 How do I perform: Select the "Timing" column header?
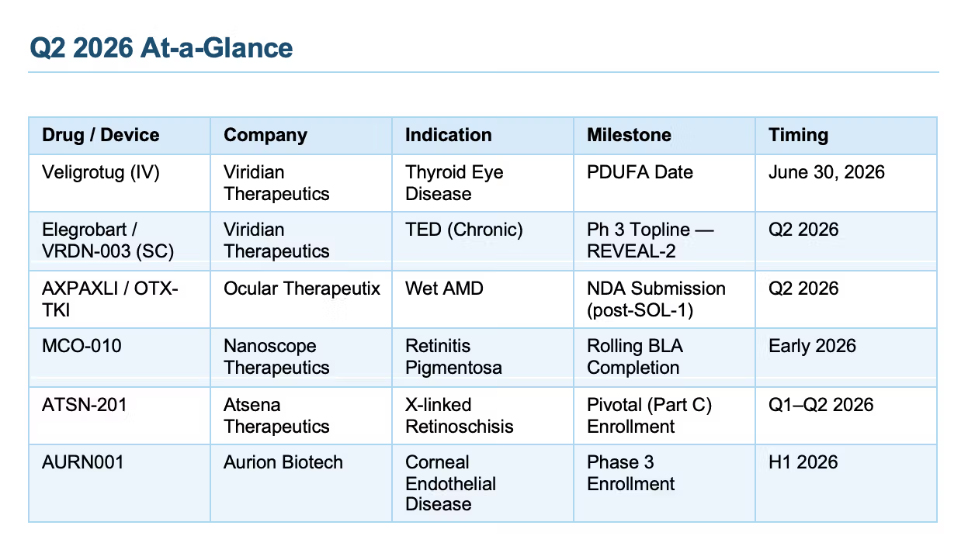pyautogui.click(x=799, y=135)
